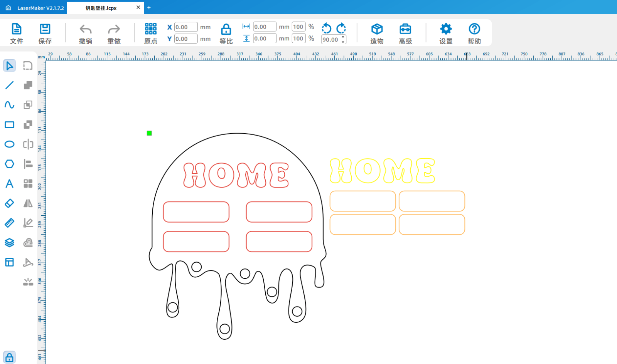Choose the curve drawing tool
Image resolution: width=617 pixels, height=364 pixels.
point(10,105)
